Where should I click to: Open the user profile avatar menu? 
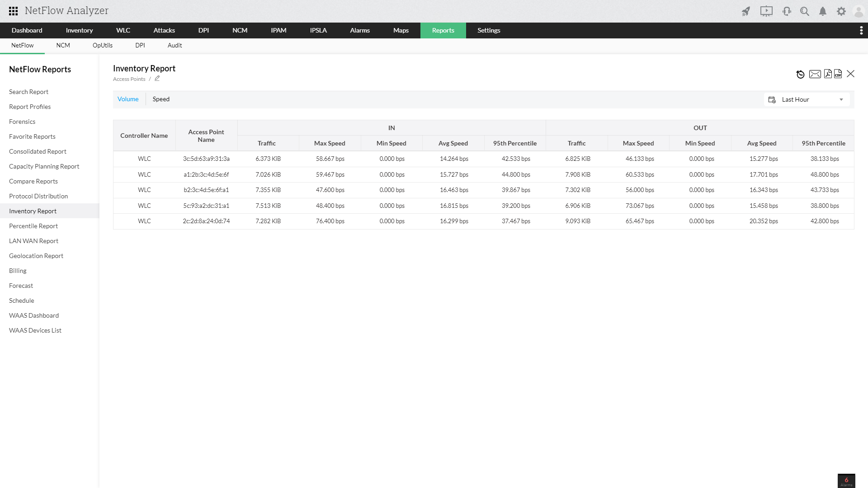pos(858,11)
